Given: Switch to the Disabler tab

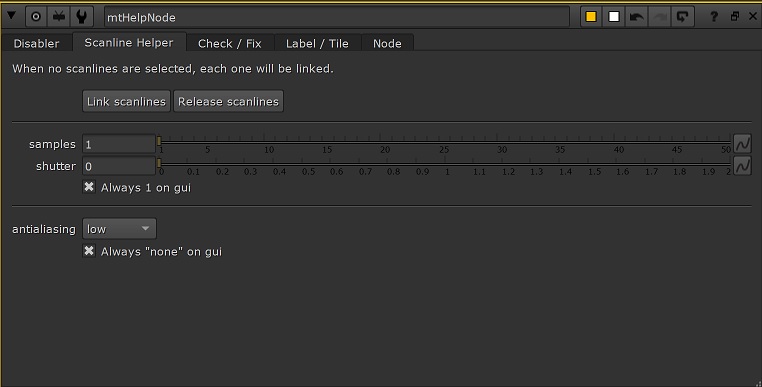Looking at the screenshot, I should coord(36,43).
